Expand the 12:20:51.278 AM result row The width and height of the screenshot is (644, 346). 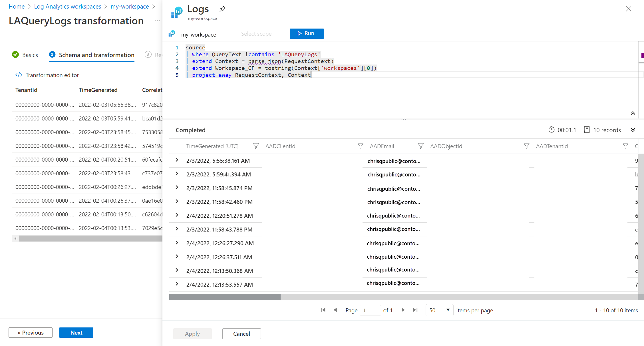pos(177,215)
